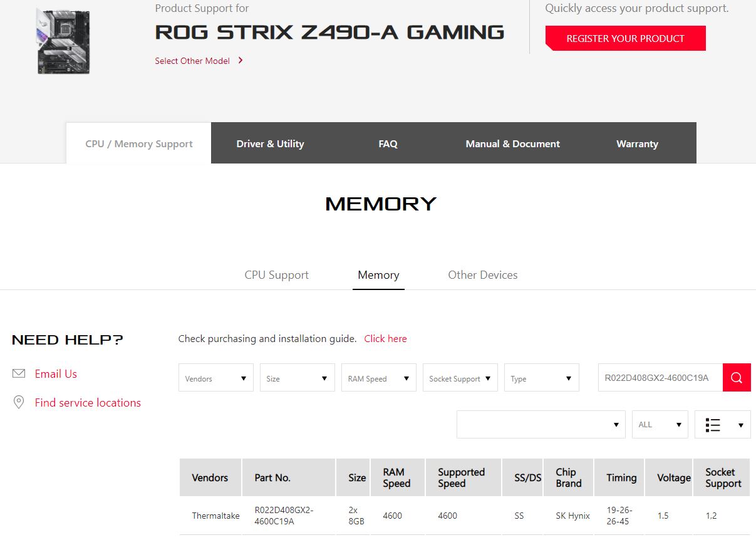Click the list view icon dropdown

(x=723, y=425)
